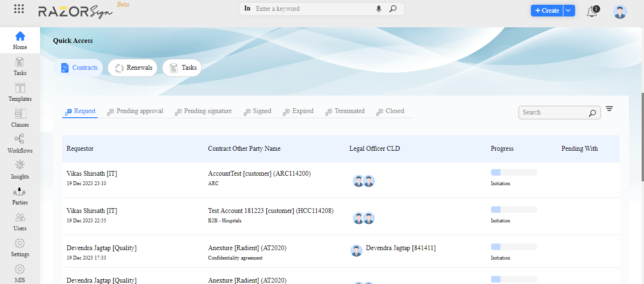
Task: Switch to the Signed contracts tab
Action: 257,111
